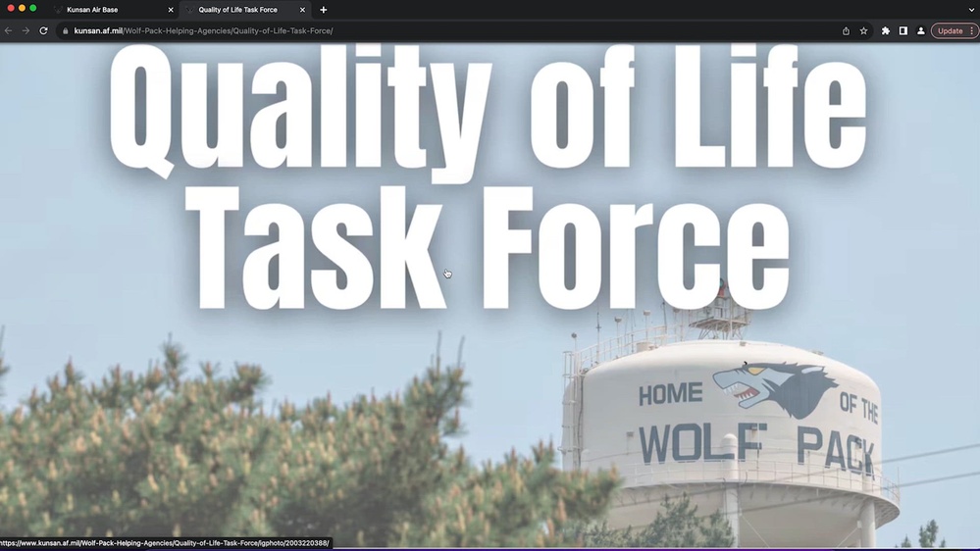Open a new tab with plus button
980x551 pixels.
323,10
